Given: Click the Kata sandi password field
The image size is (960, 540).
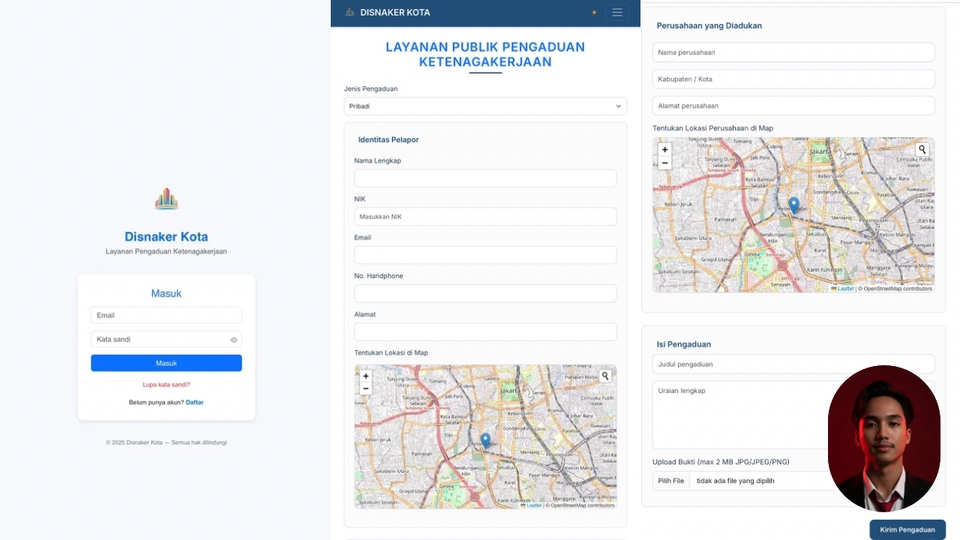Looking at the screenshot, I should (x=166, y=339).
